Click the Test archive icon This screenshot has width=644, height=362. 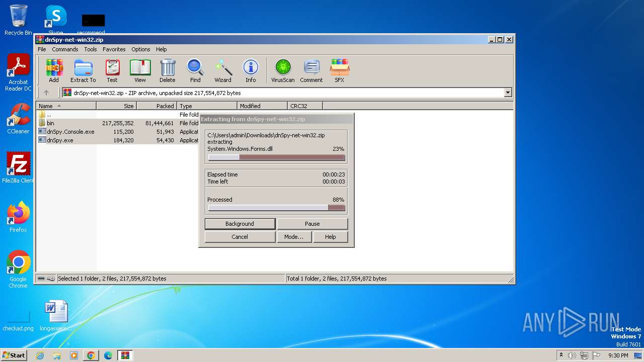click(x=112, y=70)
